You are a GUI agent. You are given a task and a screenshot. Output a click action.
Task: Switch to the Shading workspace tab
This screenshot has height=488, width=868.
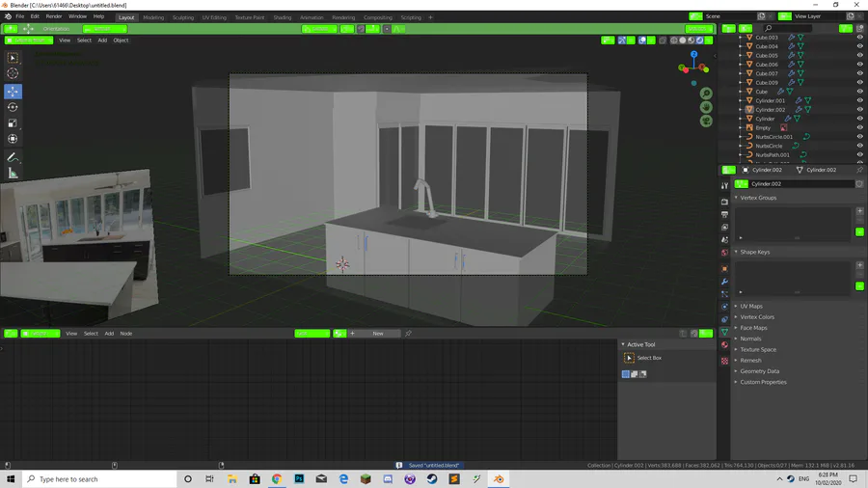pyautogui.click(x=283, y=17)
